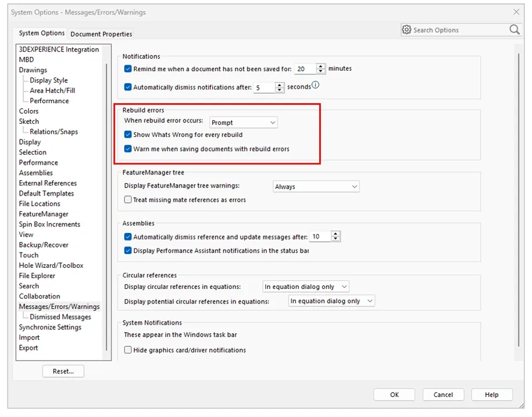Toggle unsaved document reminder checkbox

tap(127, 69)
